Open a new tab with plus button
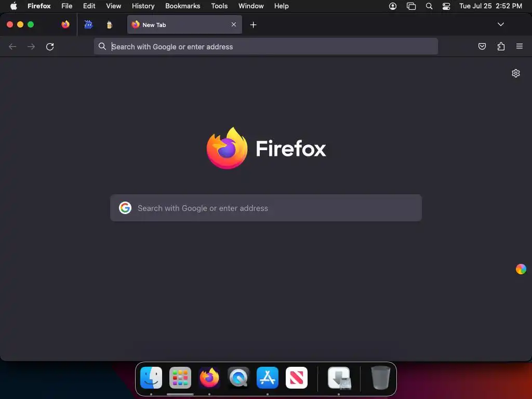Image resolution: width=532 pixels, height=399 pixels. coord(253,25)
